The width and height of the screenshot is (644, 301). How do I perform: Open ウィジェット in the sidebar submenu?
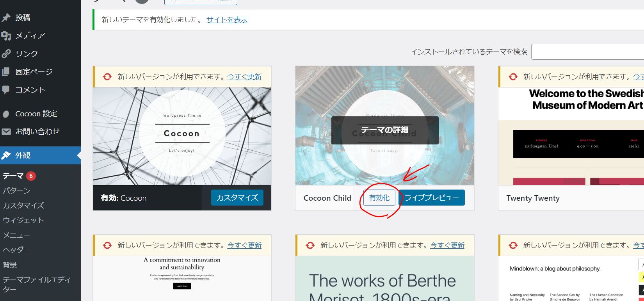(23, 220)
